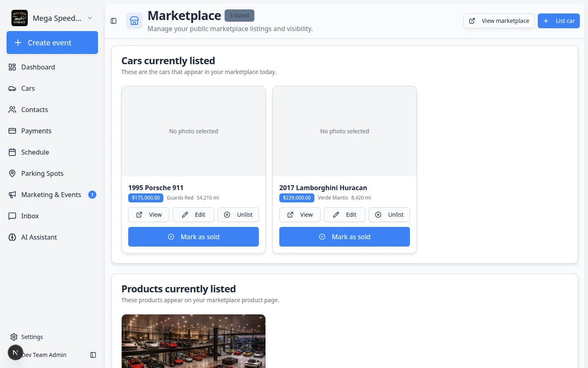Click the 8,420 mi mileage text
Screen dimensions: 588x368
tap(361, 198)
